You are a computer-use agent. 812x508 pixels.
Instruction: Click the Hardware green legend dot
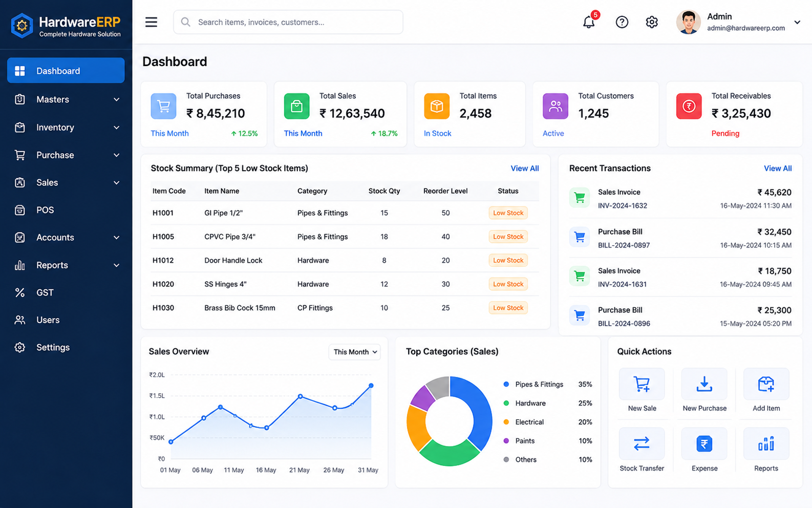tap(506, 403)
